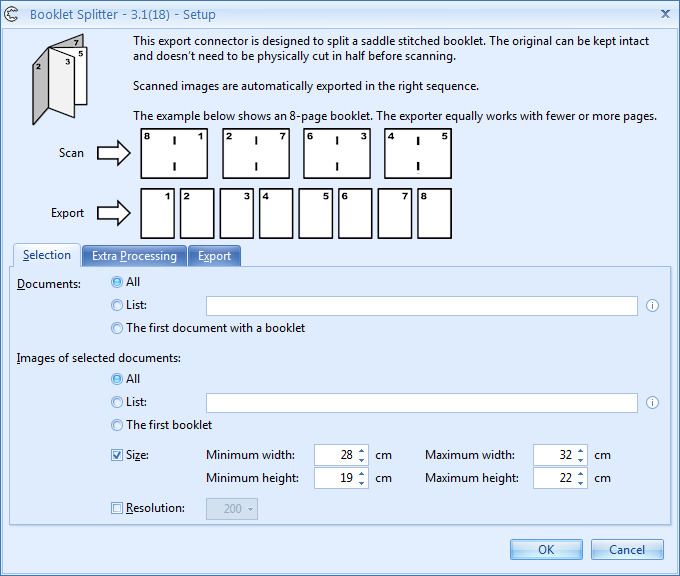Enable the Resolution checkbox
The height and width of the screenshot is (576, 680).
tap(118, 509)
